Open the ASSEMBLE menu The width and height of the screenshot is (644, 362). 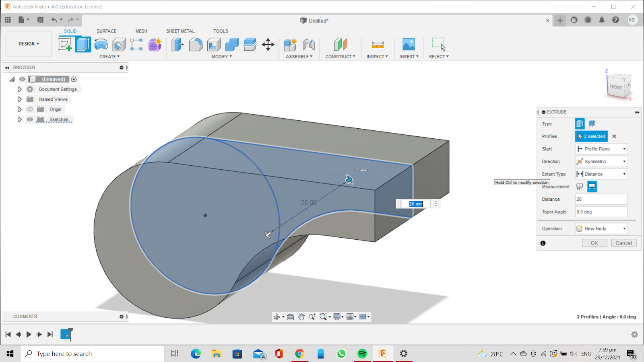[299, 57]
